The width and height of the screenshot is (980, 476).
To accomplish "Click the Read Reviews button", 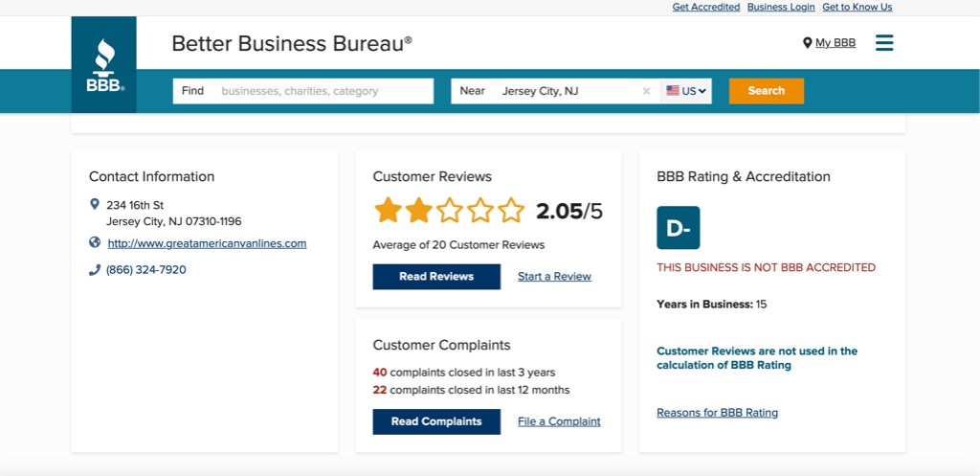I will tap(436, 277).
